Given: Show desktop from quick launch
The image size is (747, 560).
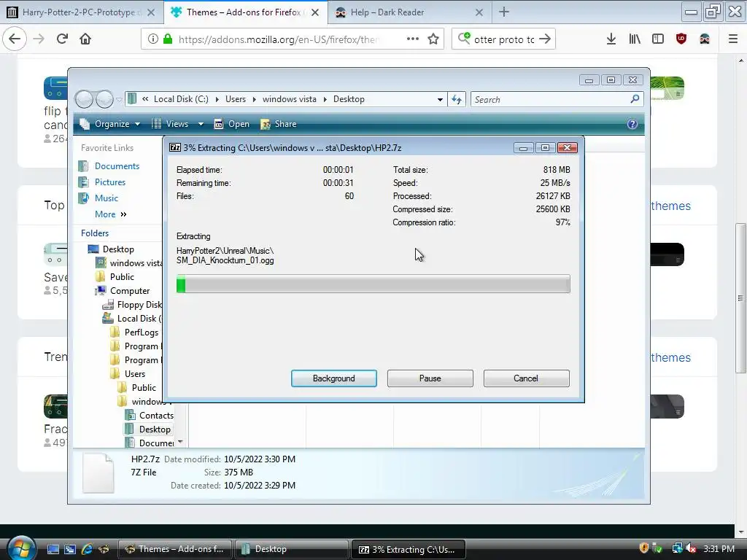Looking at the screenshot, I should click(53, 549).
